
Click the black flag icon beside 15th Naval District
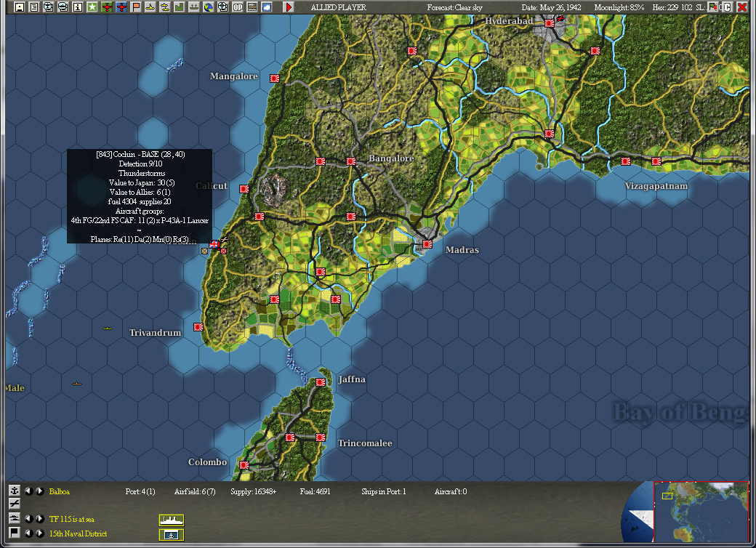pyautogui.click(x=15, y=533)
